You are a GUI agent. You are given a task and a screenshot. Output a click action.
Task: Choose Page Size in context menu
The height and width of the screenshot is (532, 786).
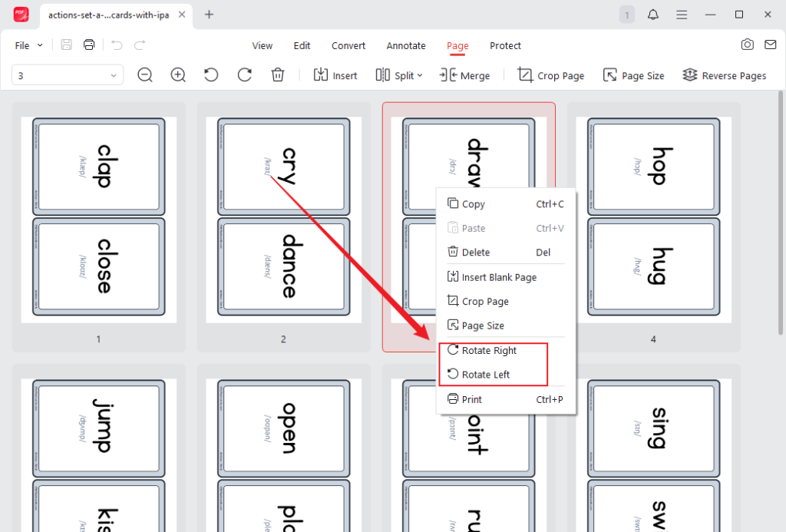[506, 325]
